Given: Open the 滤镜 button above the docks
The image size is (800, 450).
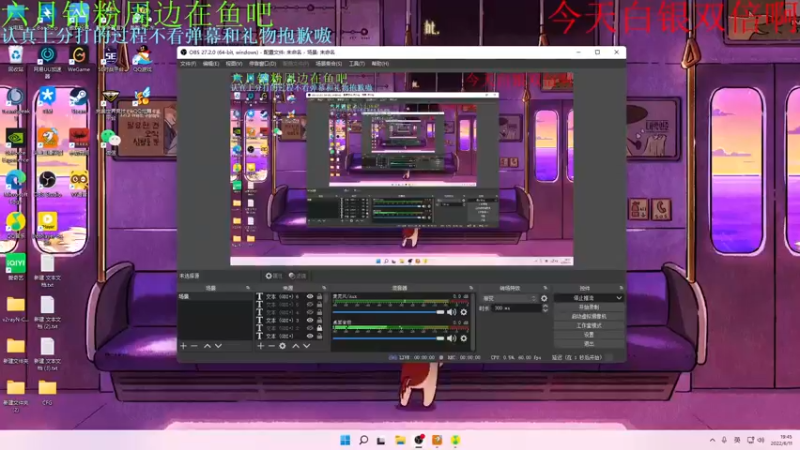Looking at the screenshot, I should click(297, 276).
